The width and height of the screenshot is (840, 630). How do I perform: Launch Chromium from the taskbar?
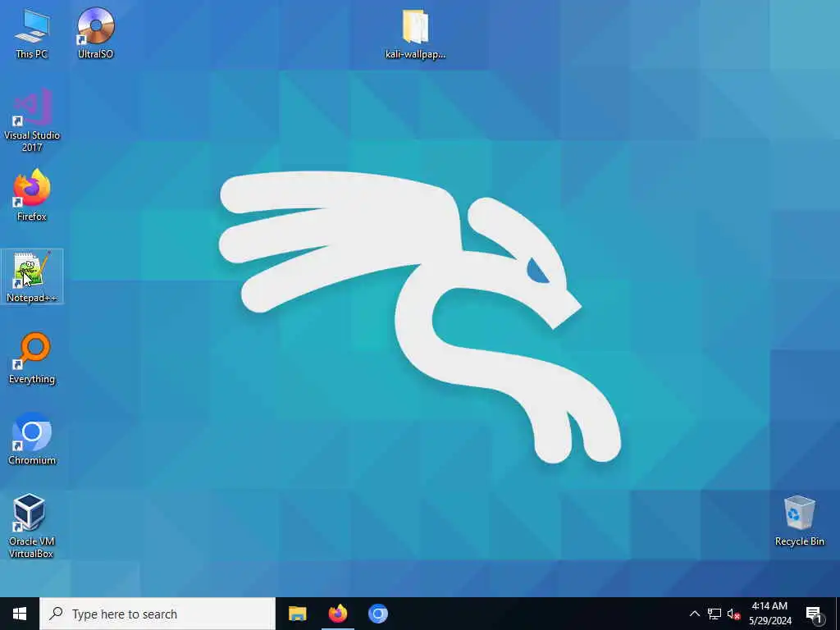click(377, 614)
